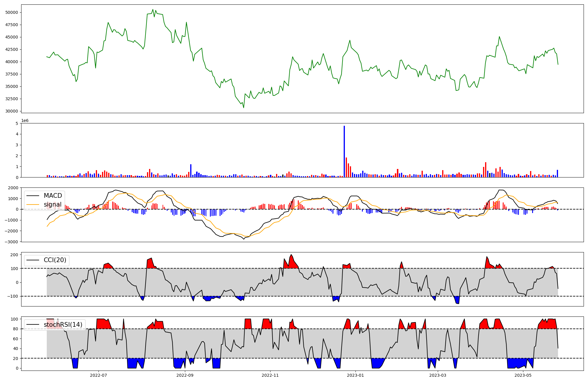Click the 30000 price axis label
Viewport: 588px width, 382px height.
point(12,111)
